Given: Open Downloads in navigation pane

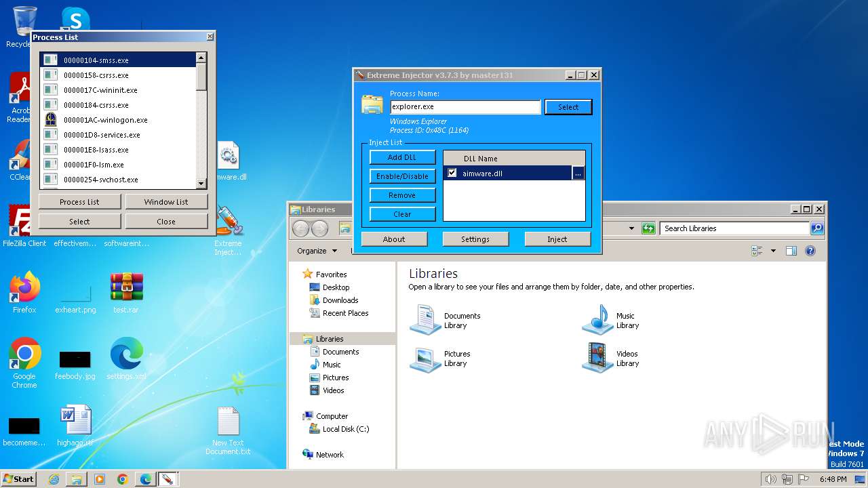Looking at the screenshot, I should [x=334, y=300].
